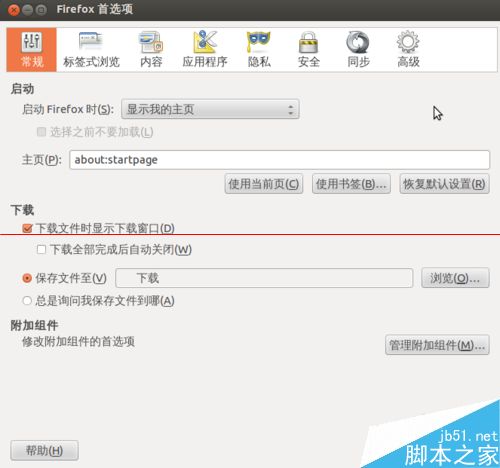Click 使用书签 button
The height and width of the screenshot is (468, 500).
pos(351,184)
